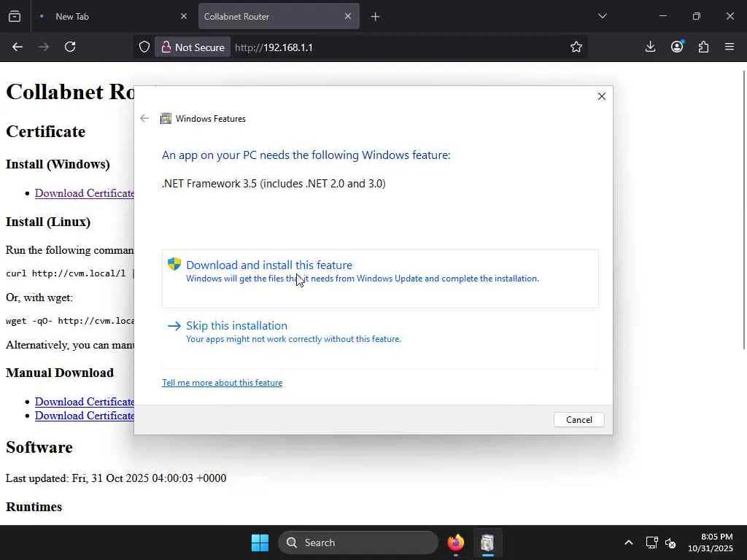Click the muted volume tray icon
This screenshot has height=560, width=747.
671,542
